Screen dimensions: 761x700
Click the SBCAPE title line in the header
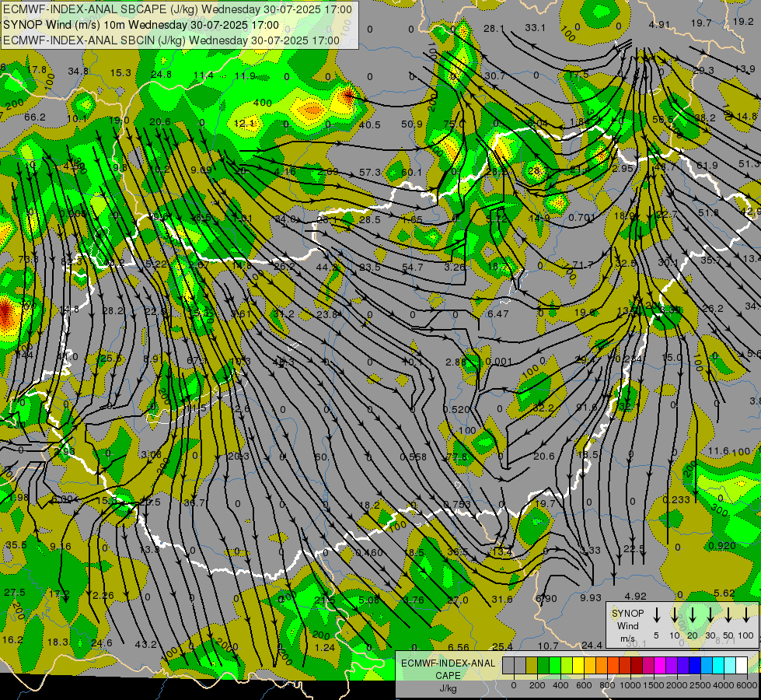178,9
